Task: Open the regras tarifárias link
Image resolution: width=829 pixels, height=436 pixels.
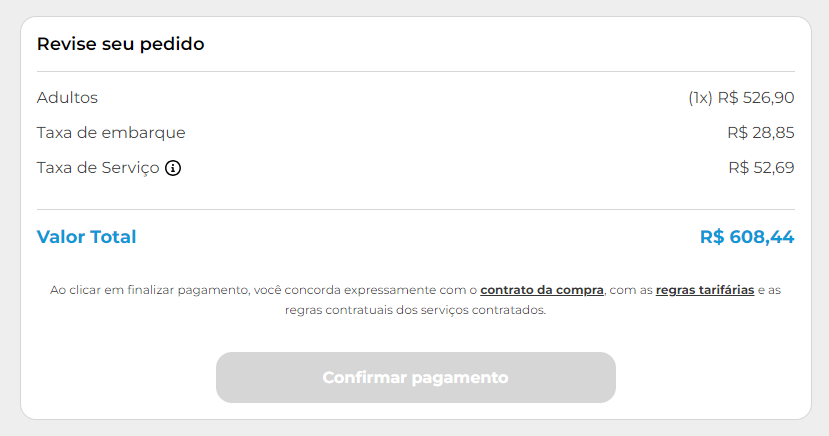Action: [704, 290]
